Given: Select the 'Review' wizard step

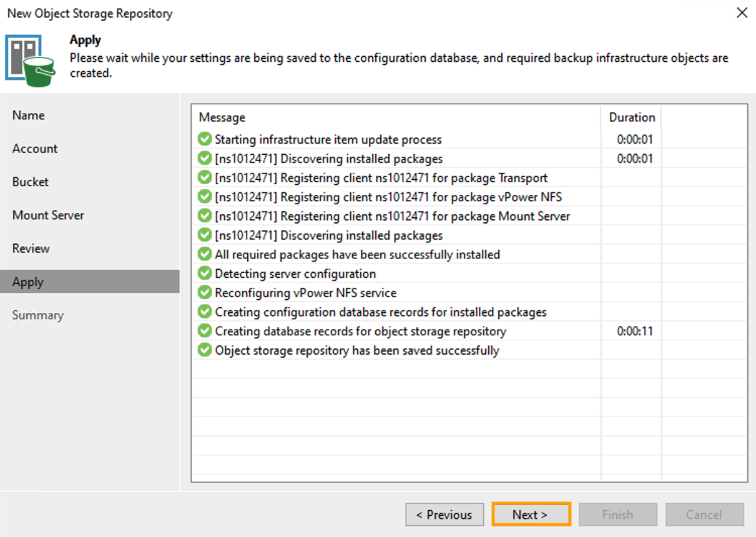Looking at the screenshot, I should tap(31, 248).
